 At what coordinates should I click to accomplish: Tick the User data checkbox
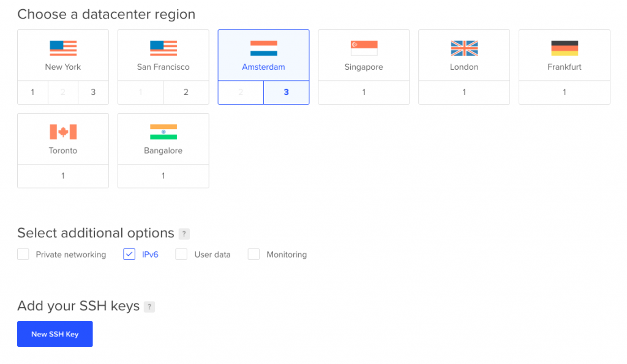pos(181,254)
